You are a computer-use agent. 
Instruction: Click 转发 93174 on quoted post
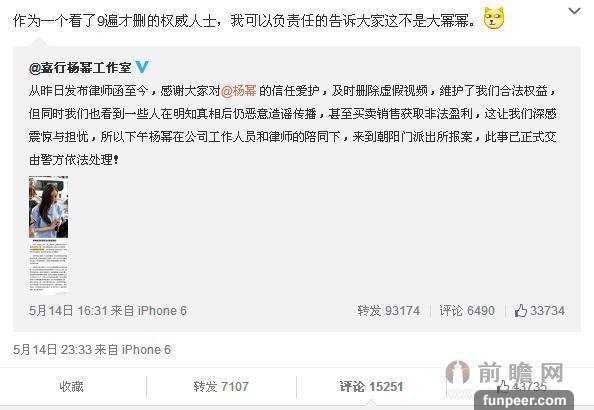388,311
